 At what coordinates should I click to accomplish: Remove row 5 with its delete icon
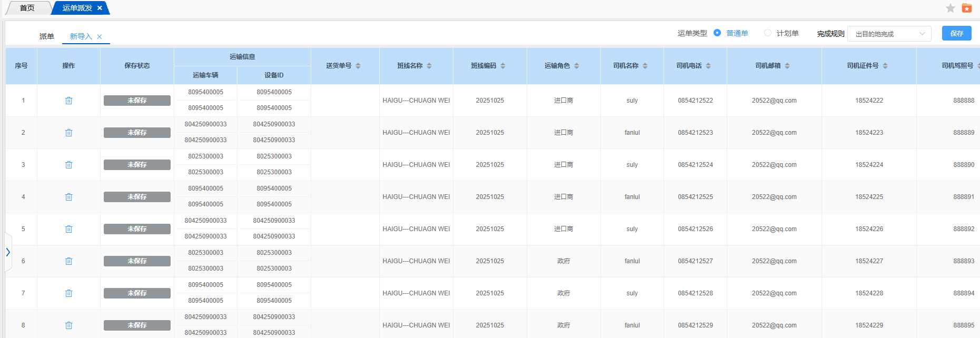pos(68,229)
